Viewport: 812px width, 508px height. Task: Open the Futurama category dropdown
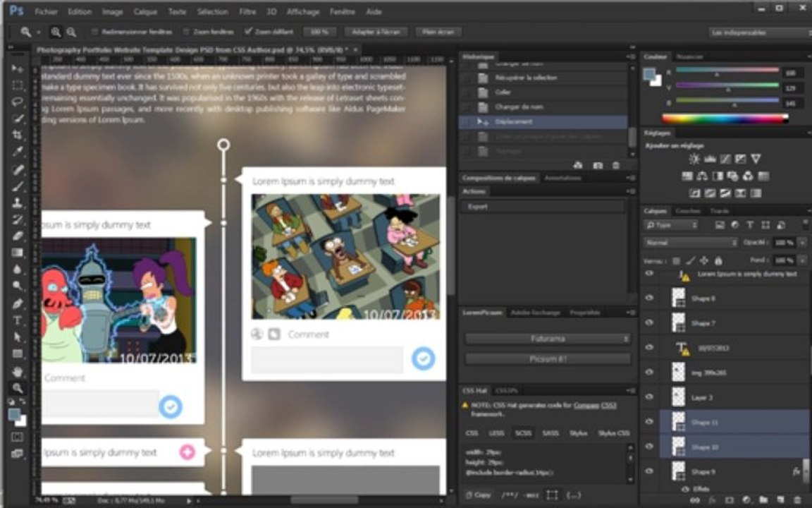[548, 339]
